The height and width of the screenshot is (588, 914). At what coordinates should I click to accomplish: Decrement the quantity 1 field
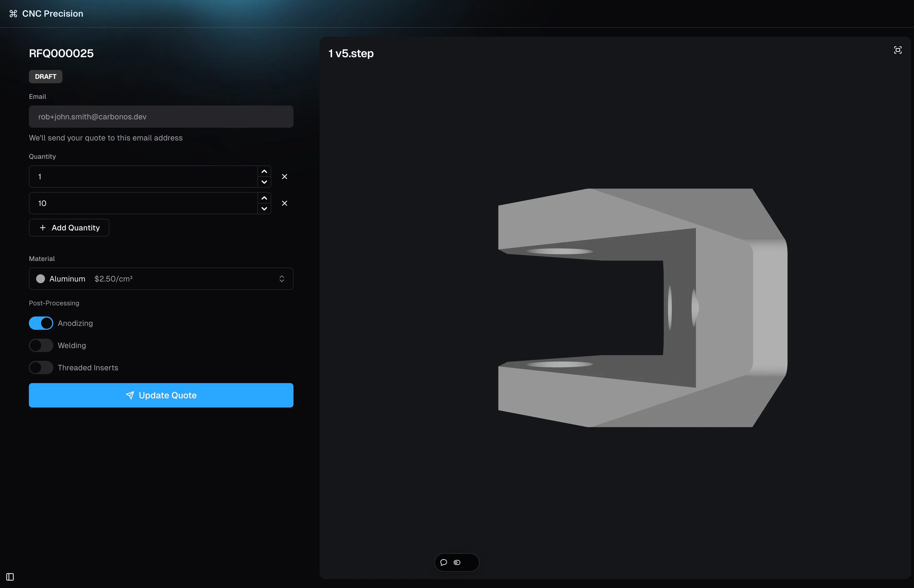pyautogui.click(x=264, y=182)
